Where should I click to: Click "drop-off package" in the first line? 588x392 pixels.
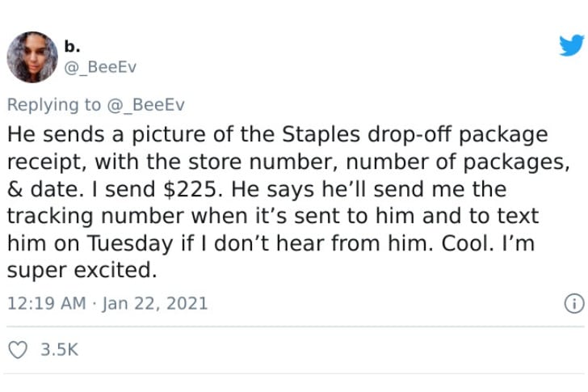[457, 135]
